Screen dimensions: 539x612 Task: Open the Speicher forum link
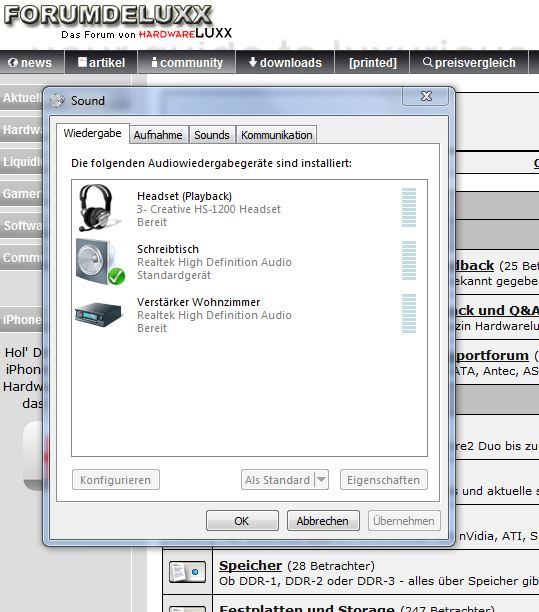click(x=250, y=565)
